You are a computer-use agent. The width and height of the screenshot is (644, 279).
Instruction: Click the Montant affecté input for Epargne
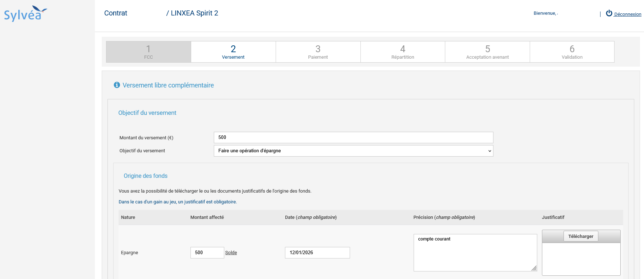tap(207, 253)
